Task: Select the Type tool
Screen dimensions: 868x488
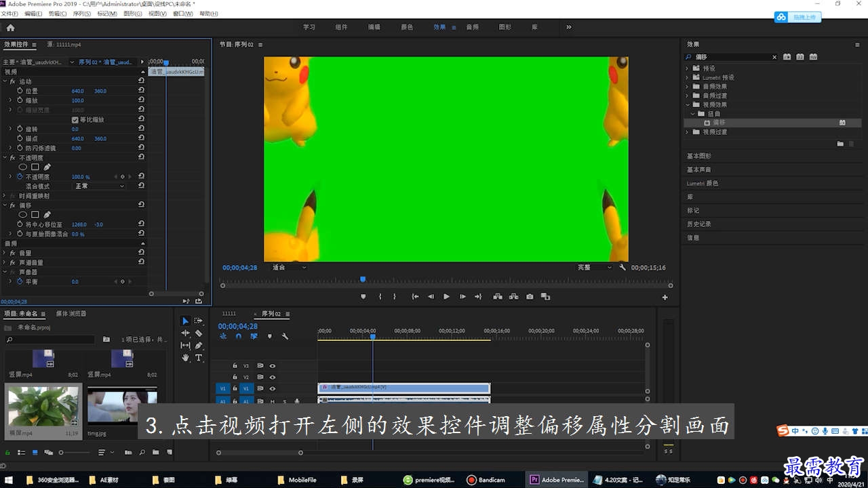Action: click(x=199, y=357)
